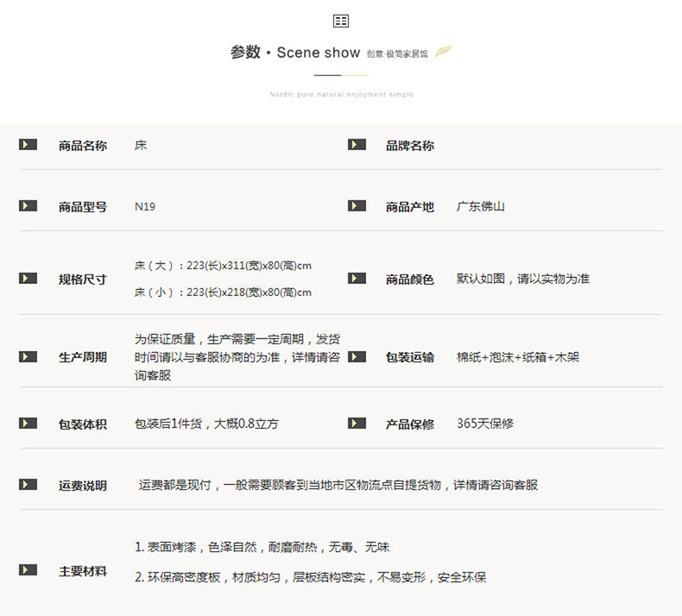Click the arrow icon beside 商品颜色

tap(357, 278)
